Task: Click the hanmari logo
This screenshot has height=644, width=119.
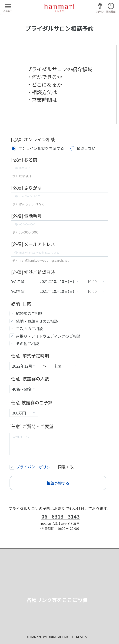Action: point(59,7)
